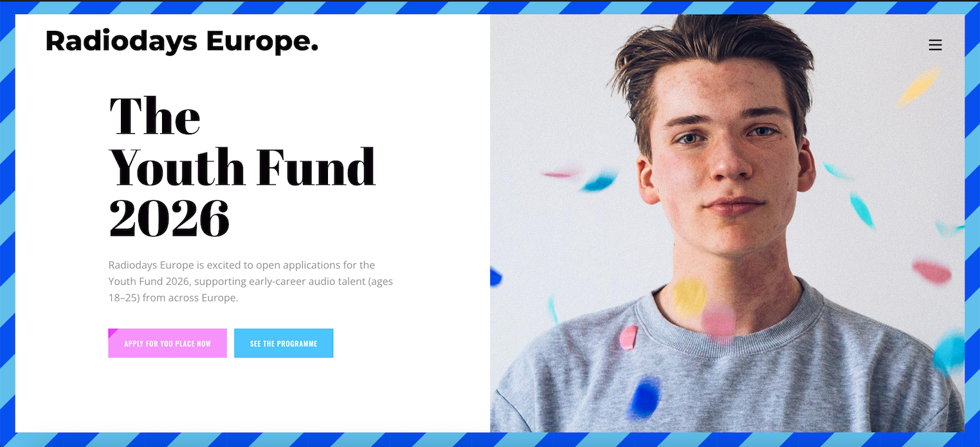Image resolution: width=980 pixels, height=447 pixels.
Task: Click the pink confetti on sweater collar
Action: [628, 337]
